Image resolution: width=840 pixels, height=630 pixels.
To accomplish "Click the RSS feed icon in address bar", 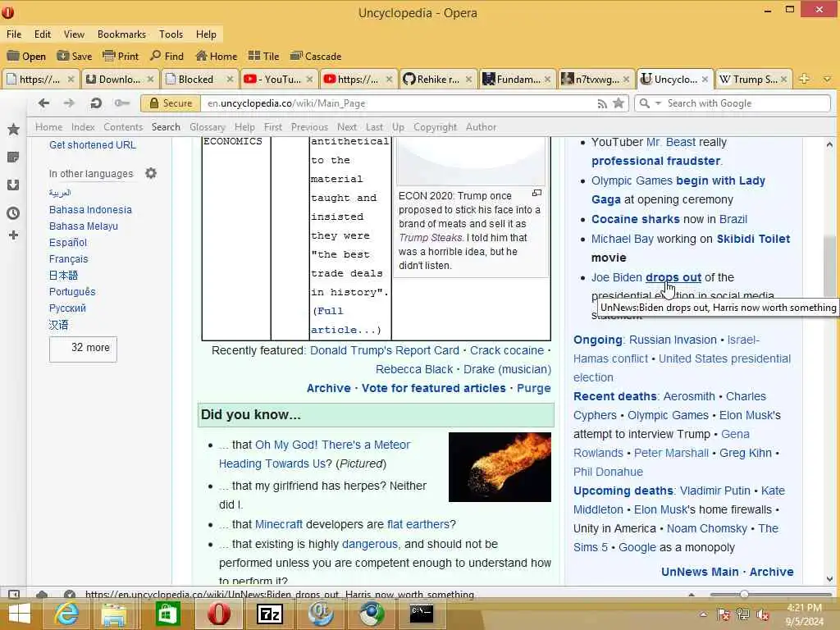I will 602,104.
